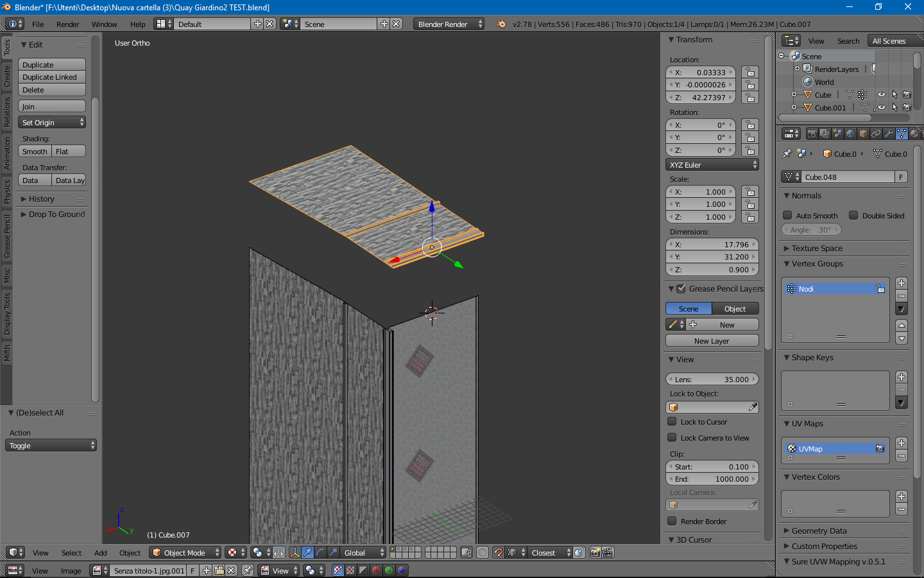Hide Cube object with its eye icon
Image resolution: width=924 pixels, height=578 pixels.
coord(882,95)
